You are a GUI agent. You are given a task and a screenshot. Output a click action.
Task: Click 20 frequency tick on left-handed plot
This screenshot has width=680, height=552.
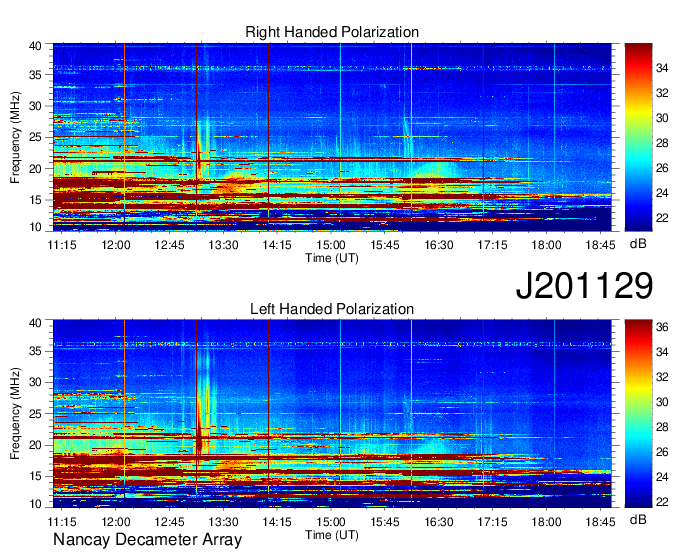pos(35,445)
